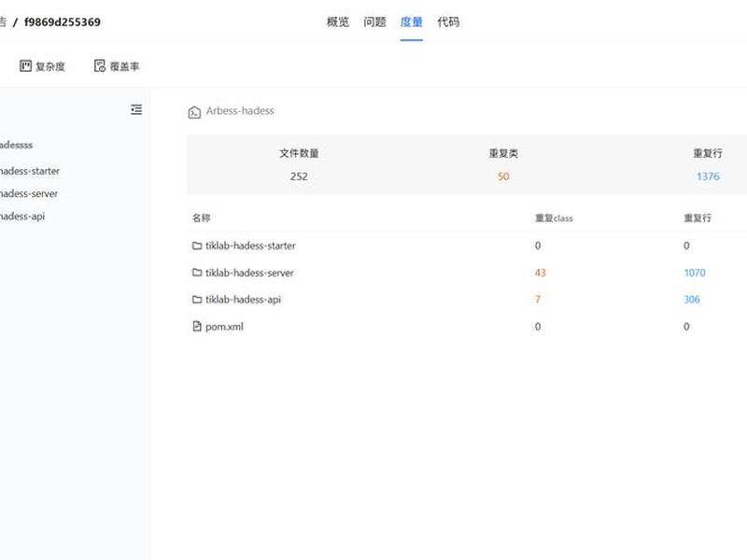Click the 覆盖率 document icon

click(100, 65)
